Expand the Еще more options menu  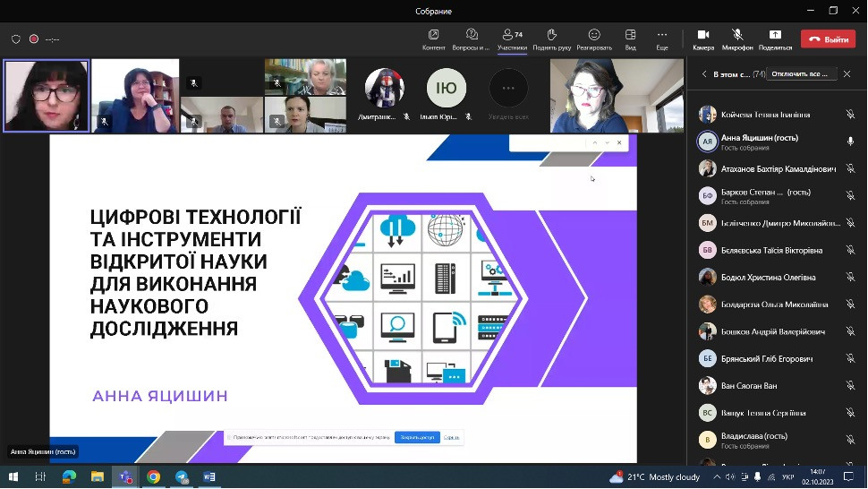662,39
